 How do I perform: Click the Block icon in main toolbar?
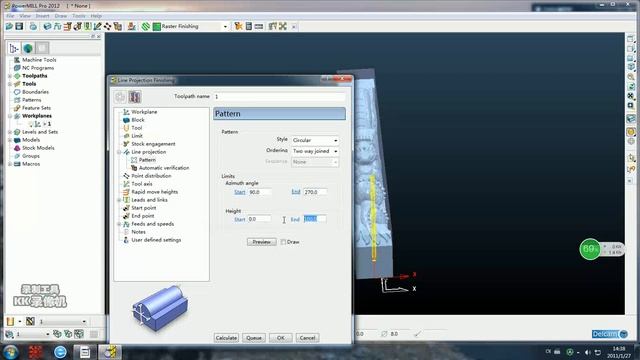click(x=47, y=27)
